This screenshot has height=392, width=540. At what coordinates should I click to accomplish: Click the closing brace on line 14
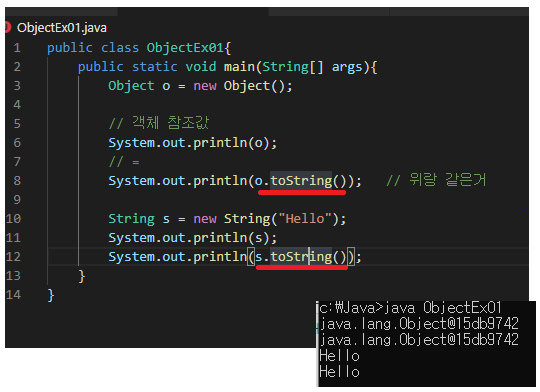point(51,295)
